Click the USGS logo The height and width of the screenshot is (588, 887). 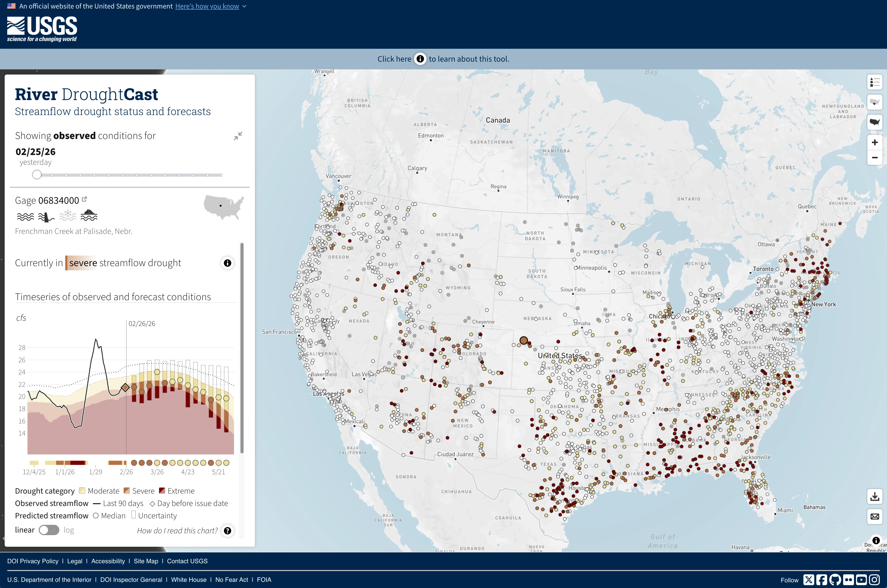(x=42, y=29)
